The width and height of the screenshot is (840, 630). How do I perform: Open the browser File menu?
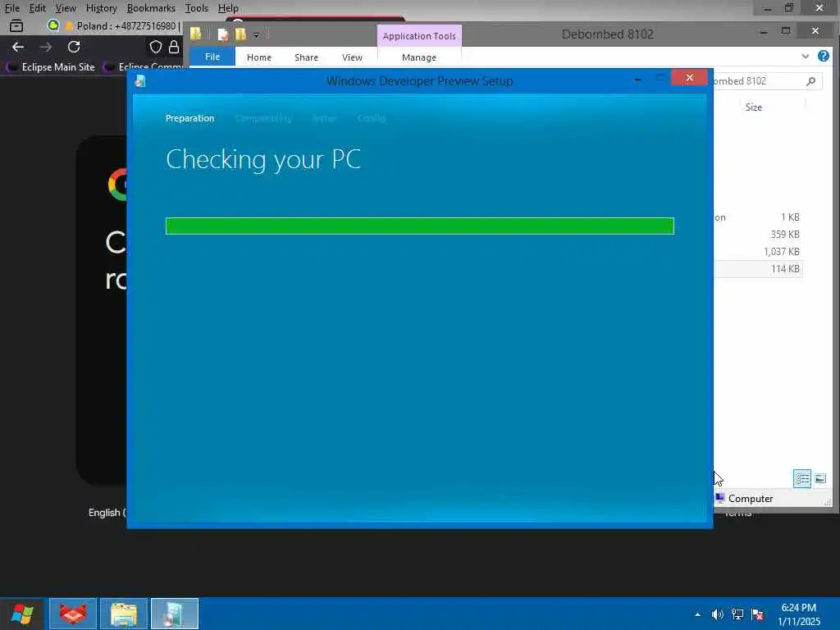coord(11,8)
